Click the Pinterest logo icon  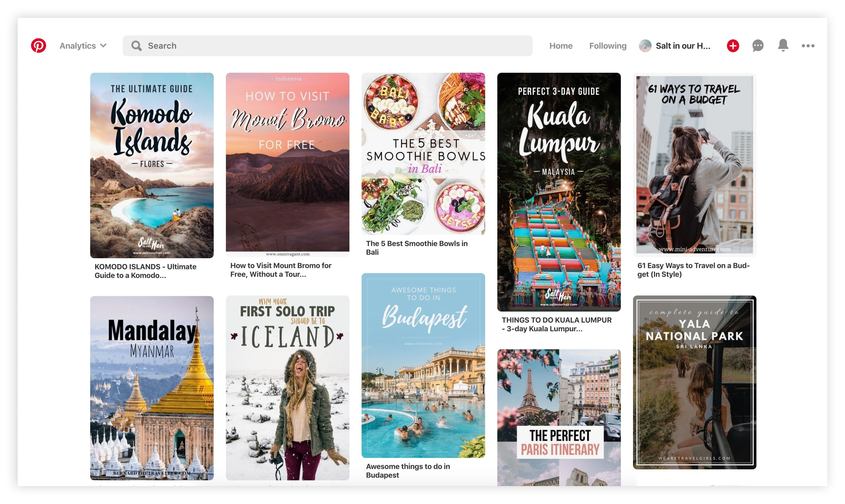coord(39,46)
